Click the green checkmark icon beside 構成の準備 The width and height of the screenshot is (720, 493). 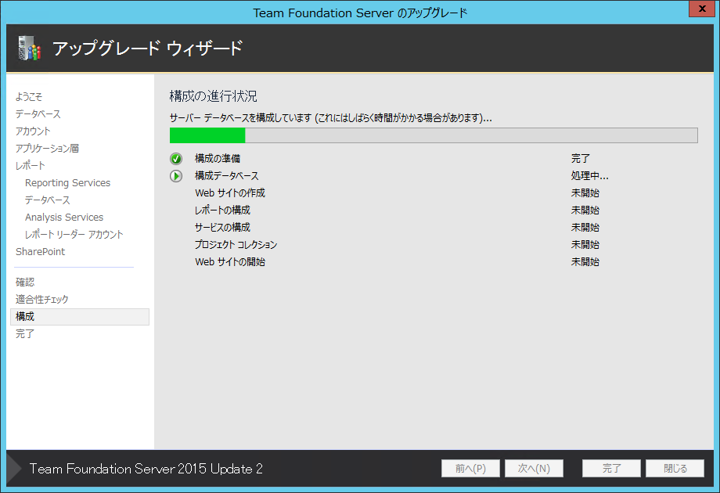(x=176, y=159)
